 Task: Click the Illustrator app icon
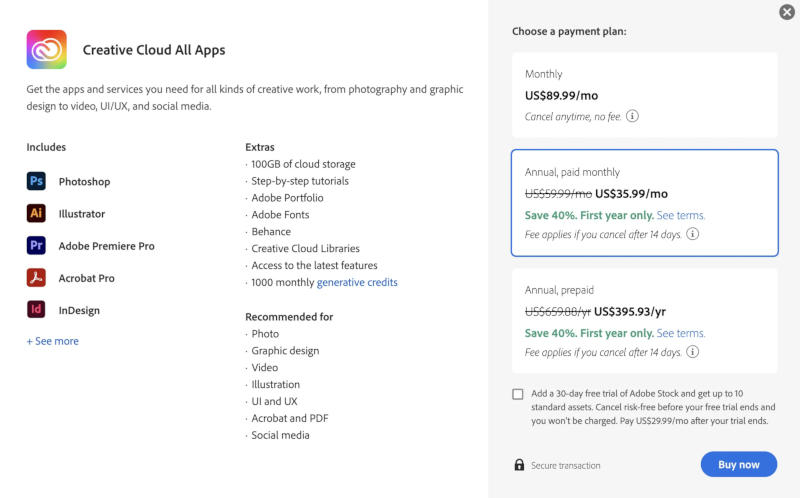tap(36, 213)
